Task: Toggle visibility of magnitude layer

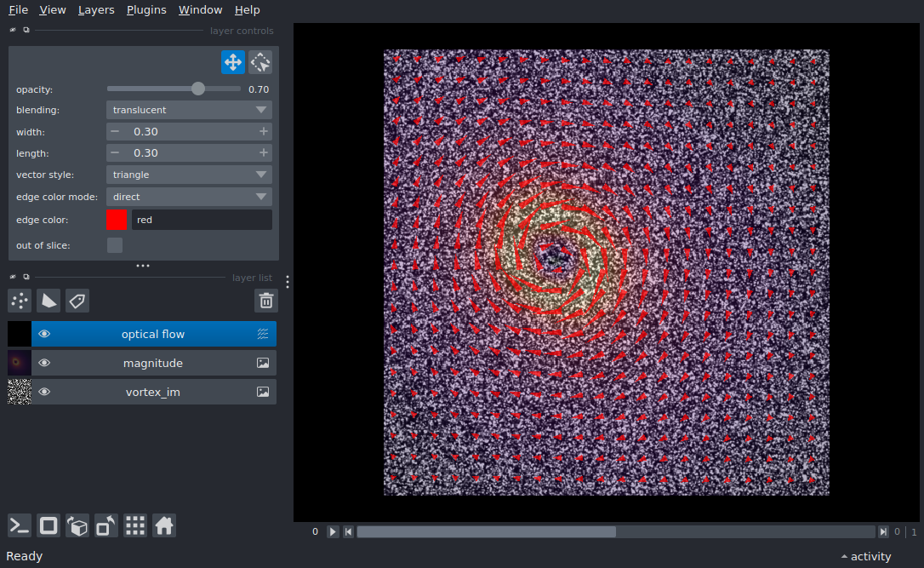Action: (44, 363)
